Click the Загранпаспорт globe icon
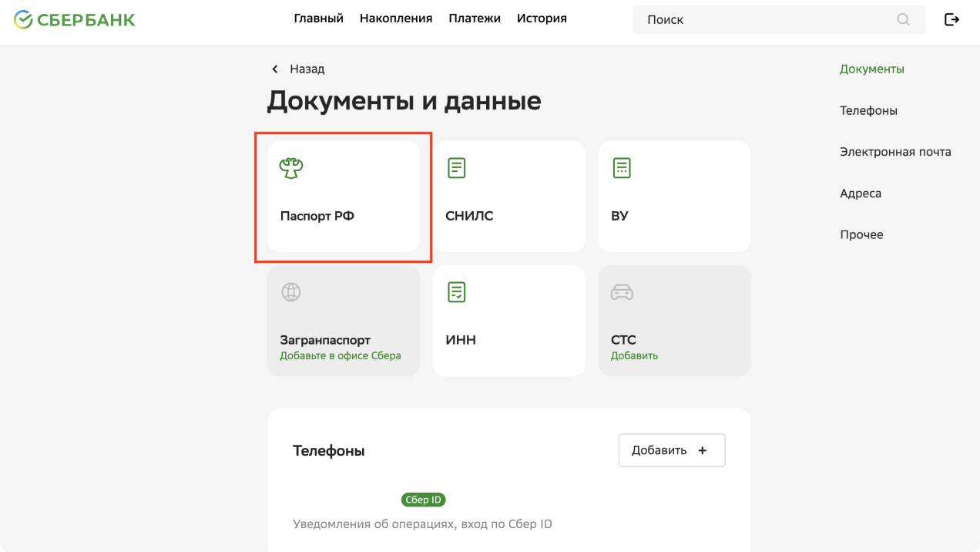 point(291,292)
